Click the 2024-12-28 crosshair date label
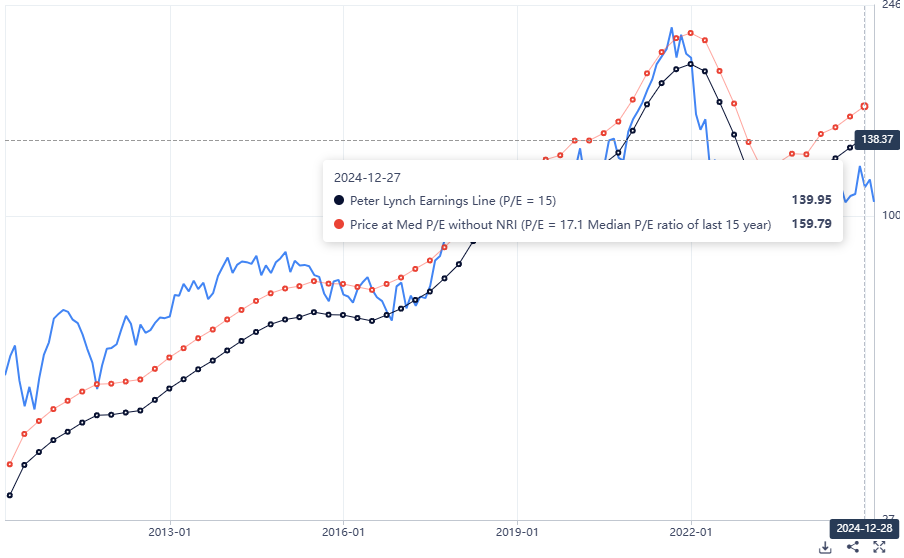Screen dimensions: 904x558 tap(865, 528)
